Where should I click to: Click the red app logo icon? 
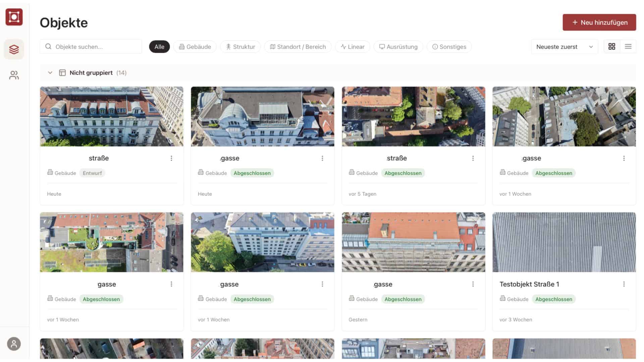click(x=14, y=17)
